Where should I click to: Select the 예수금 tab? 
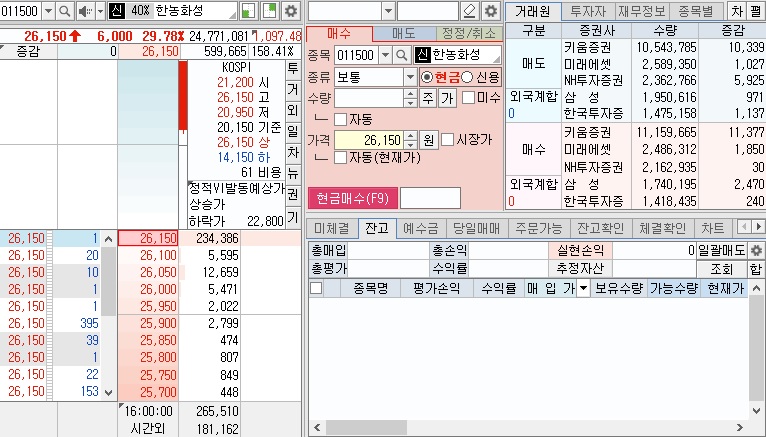[421, 228]
